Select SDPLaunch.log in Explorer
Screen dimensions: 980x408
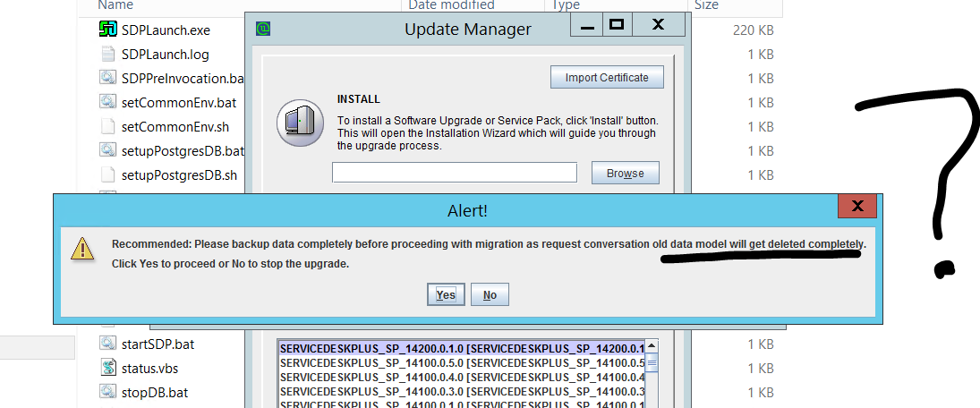(165, 55)
